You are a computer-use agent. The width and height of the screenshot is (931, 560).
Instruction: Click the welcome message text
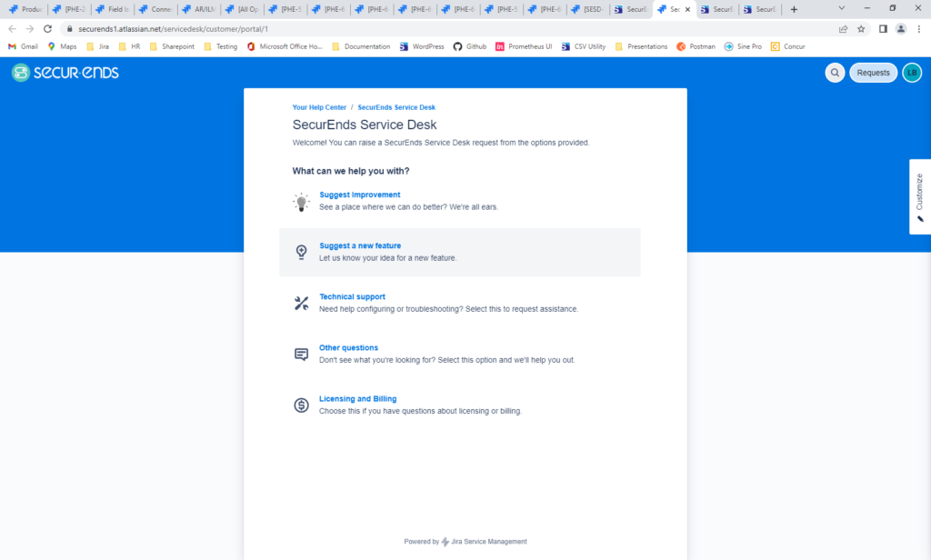click(441, 143)
